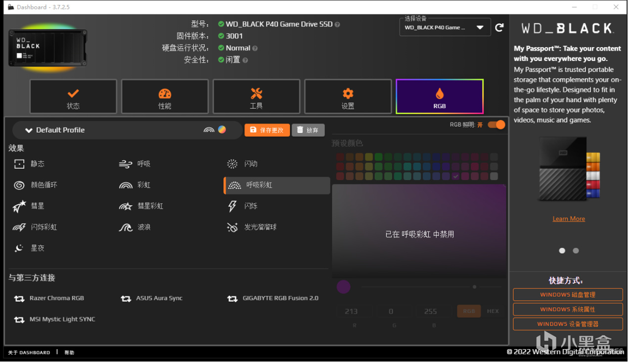This screenshot has width=630, height=364.
Task: Switch color mode to RGB
Action: pos(469,312)
